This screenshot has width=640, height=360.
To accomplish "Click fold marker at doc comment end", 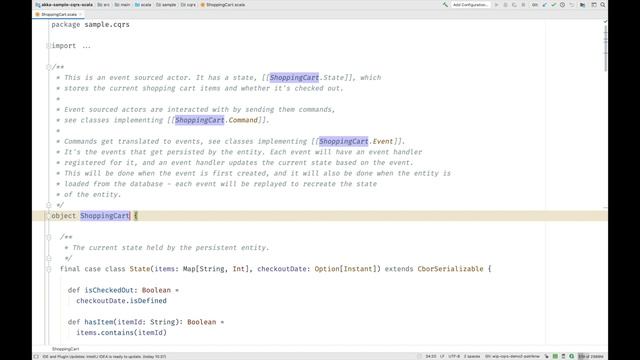I will pyautogui.click(x=49, y=205).
